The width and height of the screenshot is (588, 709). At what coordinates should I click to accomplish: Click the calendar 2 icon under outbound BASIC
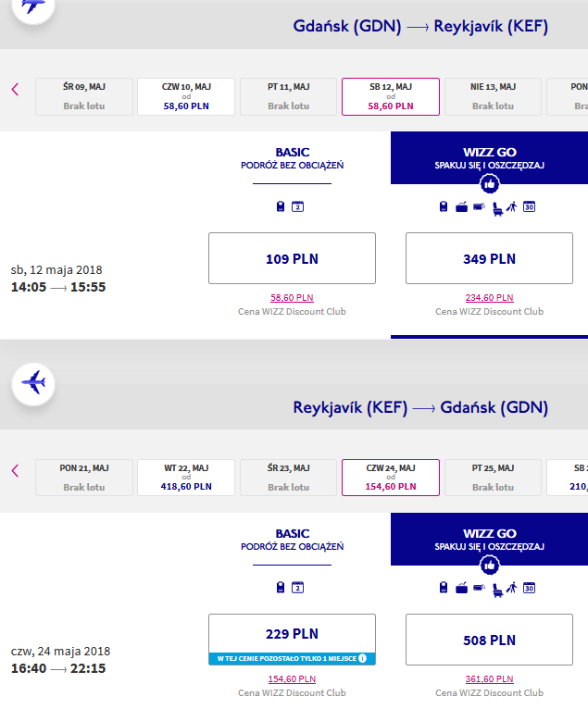pyautogui.click(x=297, y=206)
